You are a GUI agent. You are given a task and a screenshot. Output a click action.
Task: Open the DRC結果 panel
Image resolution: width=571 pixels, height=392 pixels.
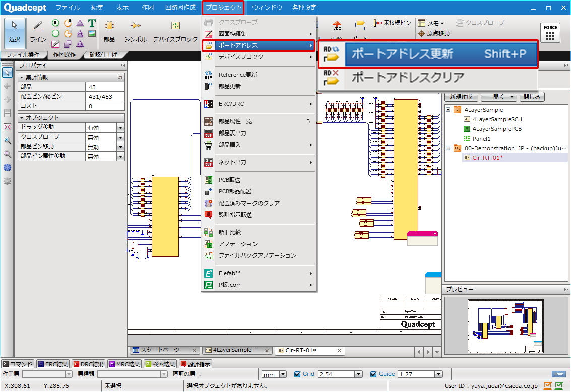click(x=89, y=364)
